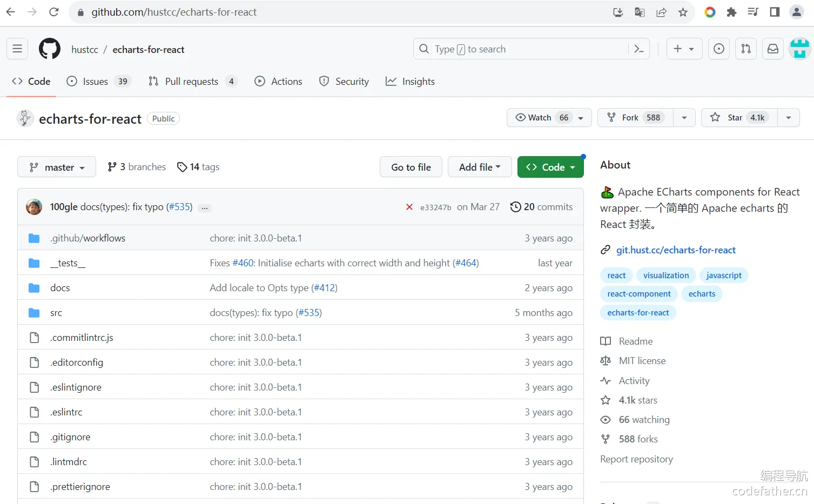Open the hamburger navigation menu

coord(17,49)
